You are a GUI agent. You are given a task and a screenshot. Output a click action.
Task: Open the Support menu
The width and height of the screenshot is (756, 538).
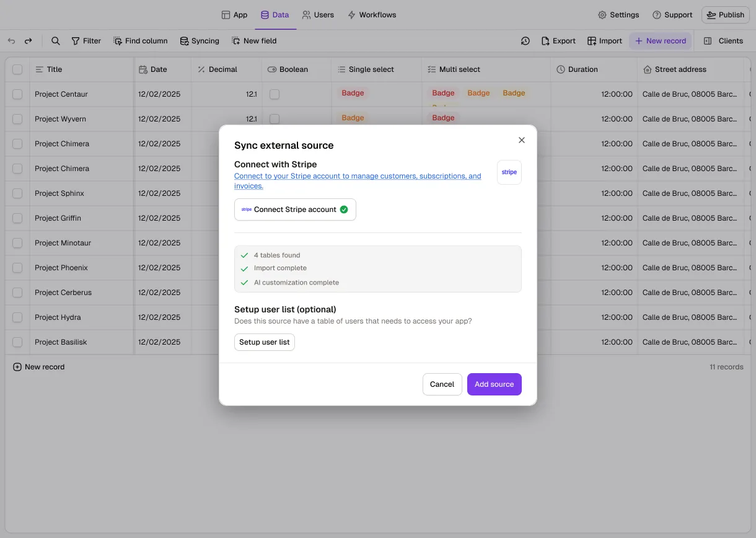672,15
